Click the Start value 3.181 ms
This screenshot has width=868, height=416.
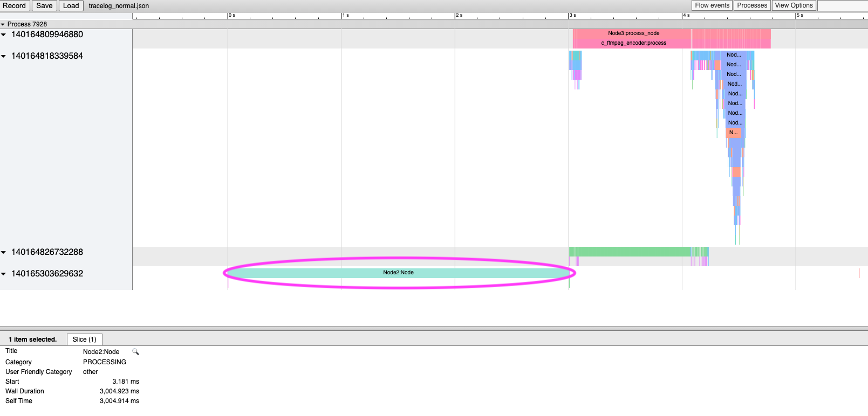pos(126,382)
